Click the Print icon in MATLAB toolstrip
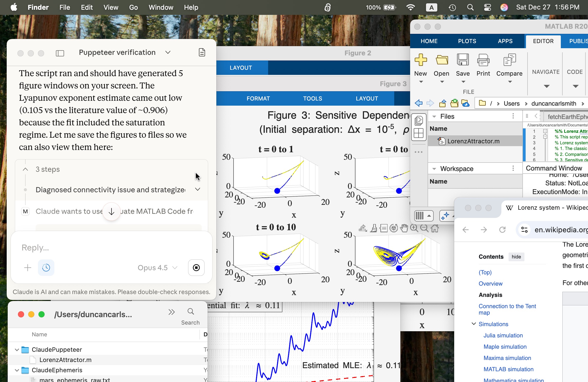Image resolution: width=588 pixels, height=382 pixels. coord(483,60)
